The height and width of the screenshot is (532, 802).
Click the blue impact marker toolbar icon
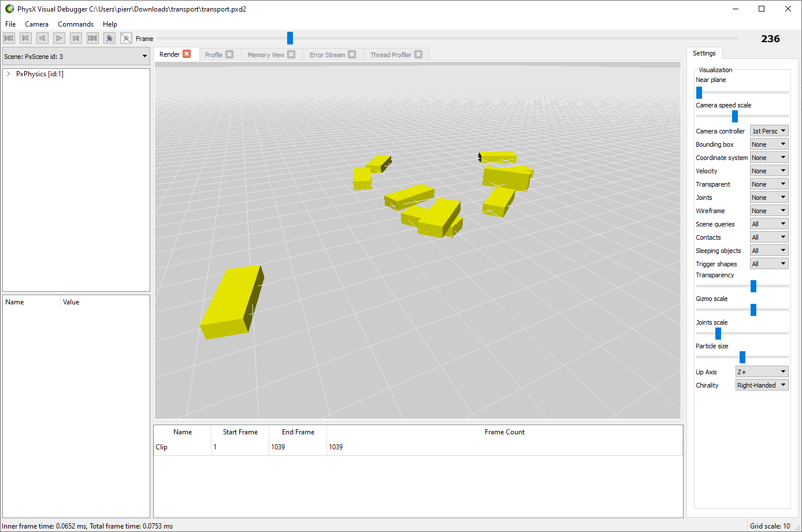click(x=109, y=38)
